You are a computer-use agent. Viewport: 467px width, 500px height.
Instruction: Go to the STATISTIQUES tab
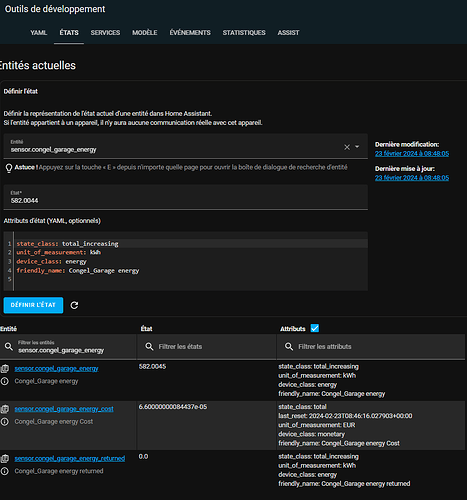click(244, 33)
